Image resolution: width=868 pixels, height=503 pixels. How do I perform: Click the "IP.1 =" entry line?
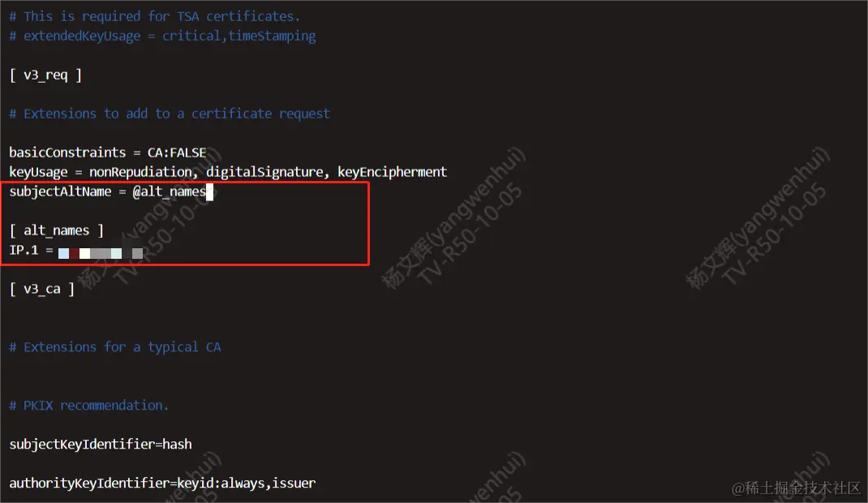[75, 251]
